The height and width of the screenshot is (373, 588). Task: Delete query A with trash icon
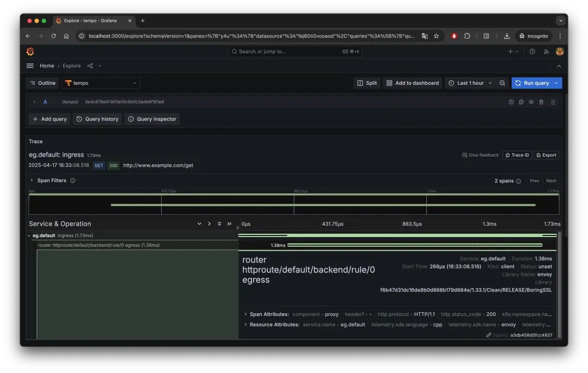[541, 102]
